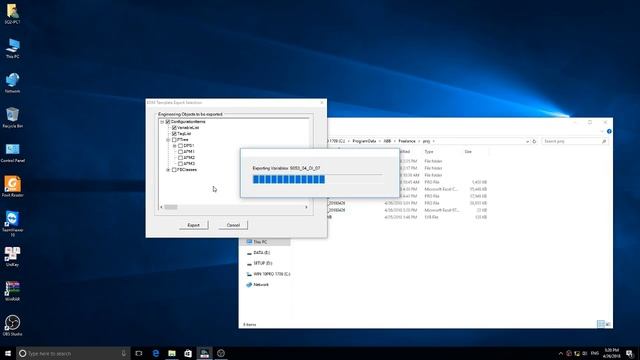Open the Control Panel desktop icon
The image size is (640, 360).
tap(12, 152)
